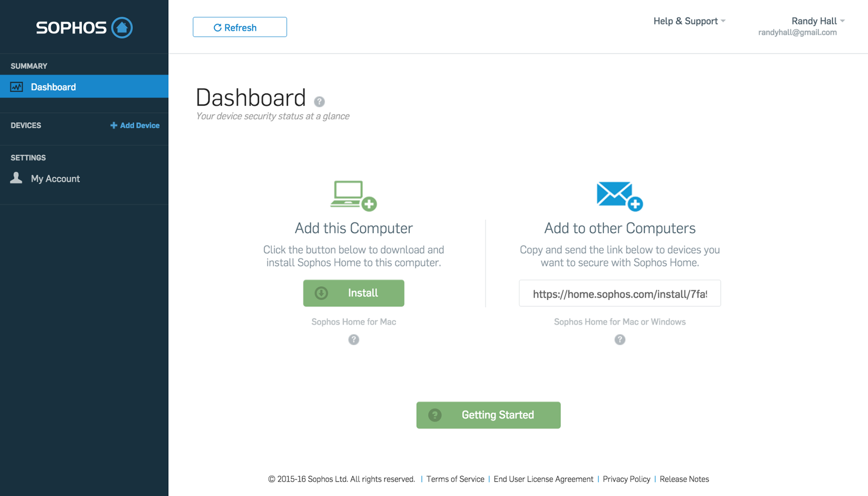The height and width of the screenshot is (496, 868).
Task: Click the Dashboard chart icon in sidebar
Action: (x=17, y=87)
